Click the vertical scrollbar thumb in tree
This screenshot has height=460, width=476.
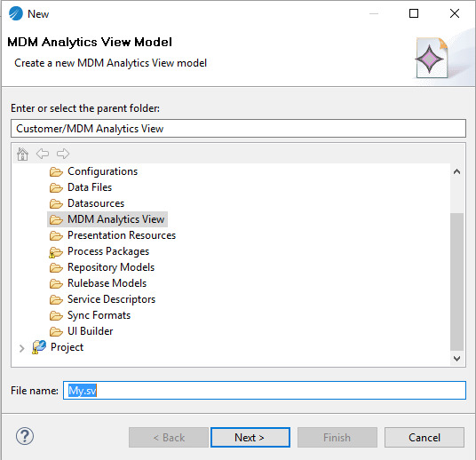[456, 282]
